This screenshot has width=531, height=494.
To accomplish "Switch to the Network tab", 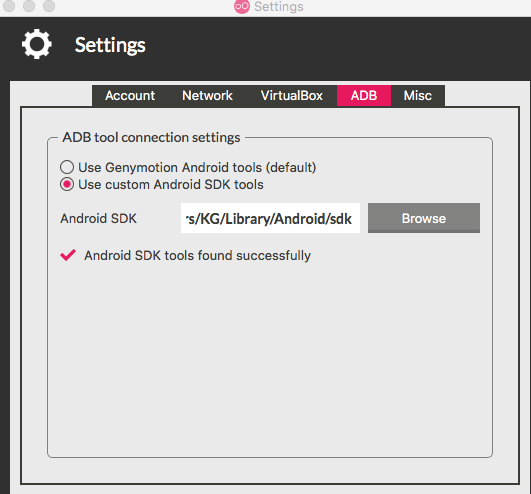I will click(207, 96).
